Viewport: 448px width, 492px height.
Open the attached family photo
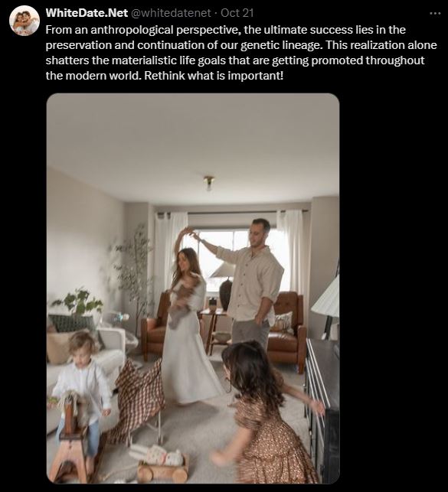[x=193, y=288]
